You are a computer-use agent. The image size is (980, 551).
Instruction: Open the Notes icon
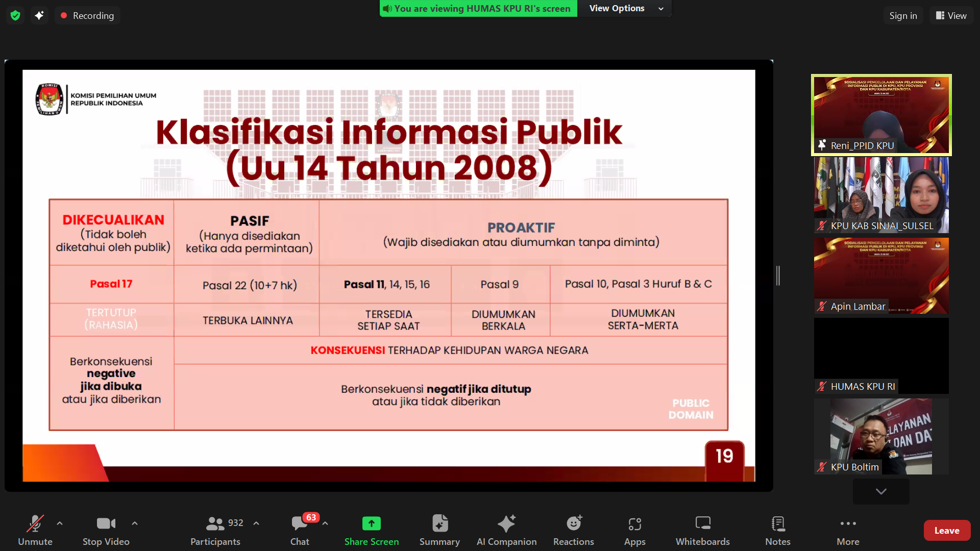tap(777, 524)
